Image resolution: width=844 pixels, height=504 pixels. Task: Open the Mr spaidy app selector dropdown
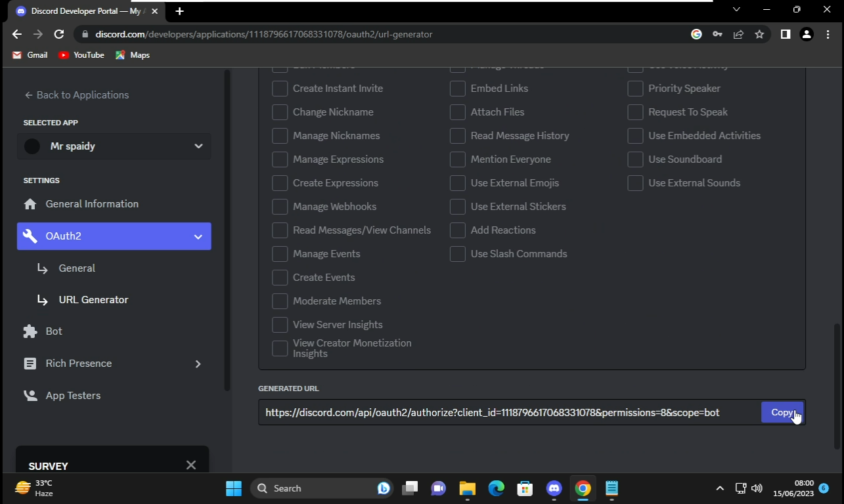(114, 146)
